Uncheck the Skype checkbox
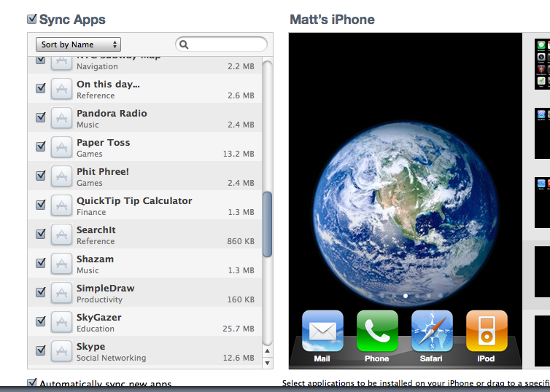 point(41,349)
